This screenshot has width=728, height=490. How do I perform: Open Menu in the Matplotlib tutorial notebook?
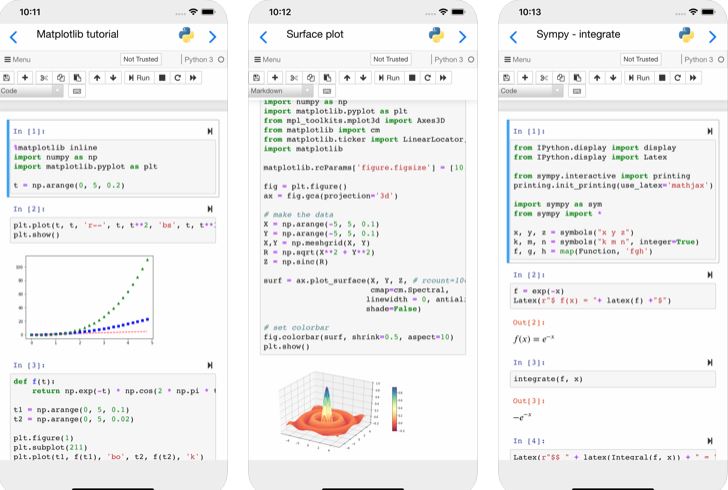click(17, 59)
